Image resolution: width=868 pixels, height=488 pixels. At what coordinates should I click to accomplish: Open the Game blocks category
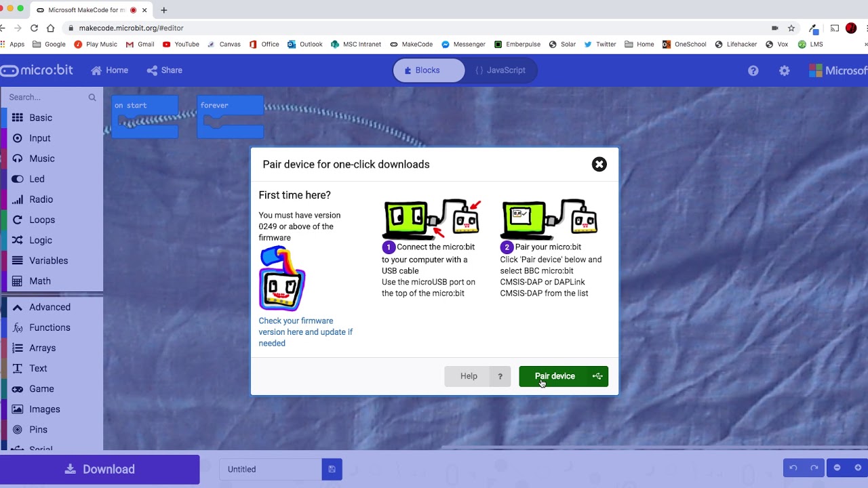52,388
